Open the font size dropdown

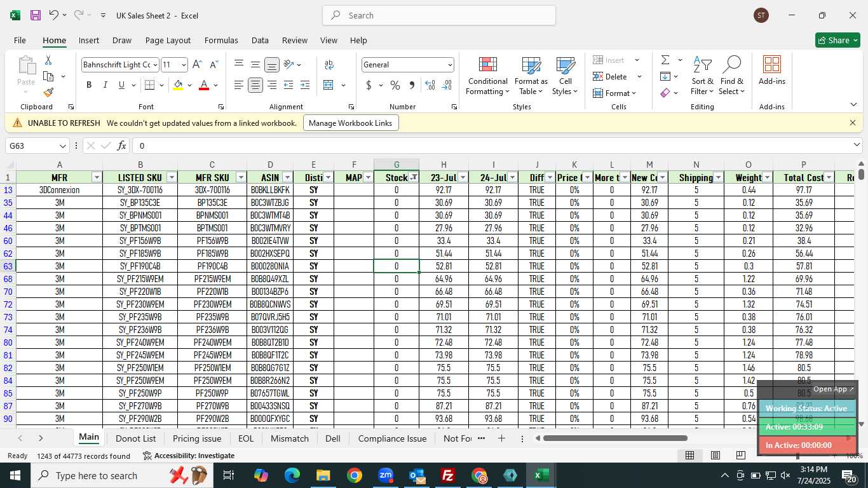click(x=184, y=65)
